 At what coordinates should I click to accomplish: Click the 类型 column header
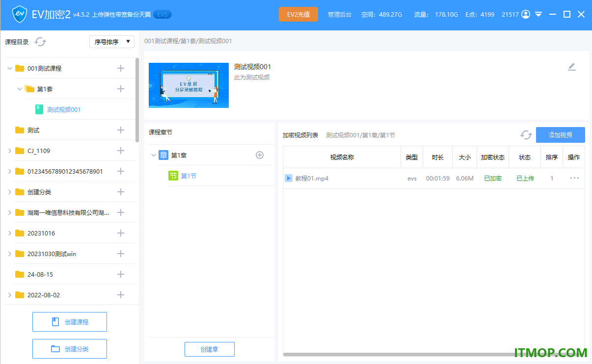pos(412,157)
